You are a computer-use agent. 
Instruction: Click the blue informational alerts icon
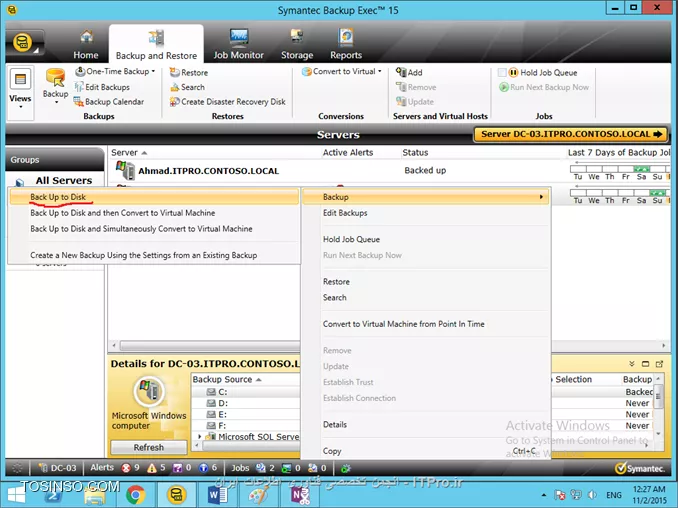coord(203,468)
